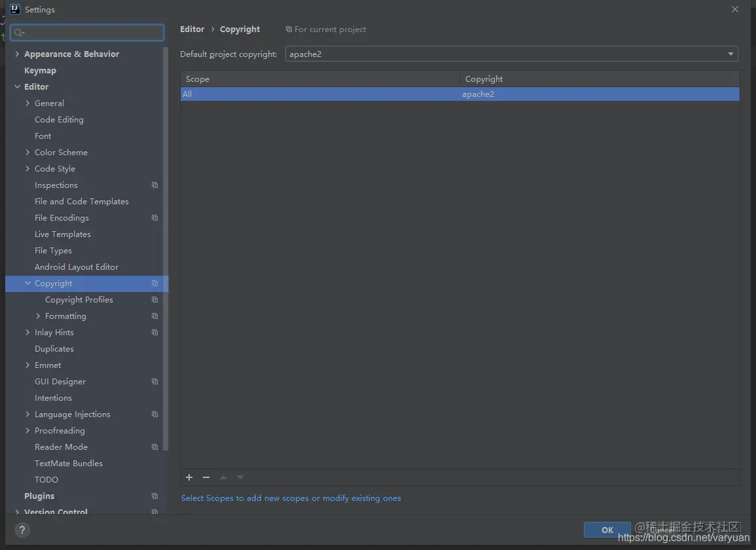Open Keymap settings
The width and height of the screenshot is (756, 550).
(x=40, y=71)
